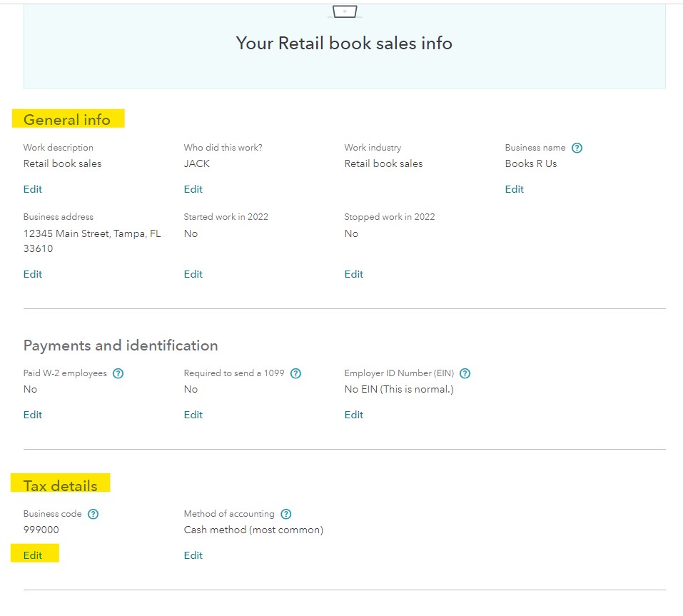The height and width of the screenshot is (616, 683).
Task: Open help icon for Paid W-2 employees
Action: pyautogui.click(x=118, y=373)
